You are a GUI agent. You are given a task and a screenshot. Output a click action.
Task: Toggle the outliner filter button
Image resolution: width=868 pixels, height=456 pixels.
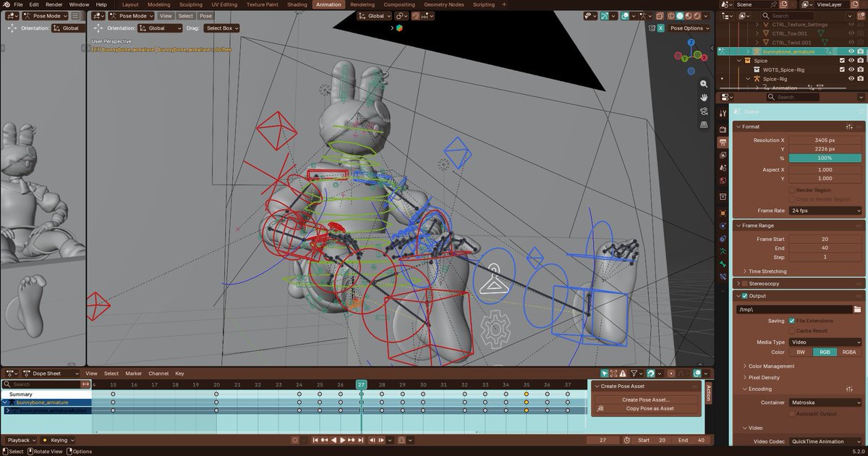pos(850,16)
